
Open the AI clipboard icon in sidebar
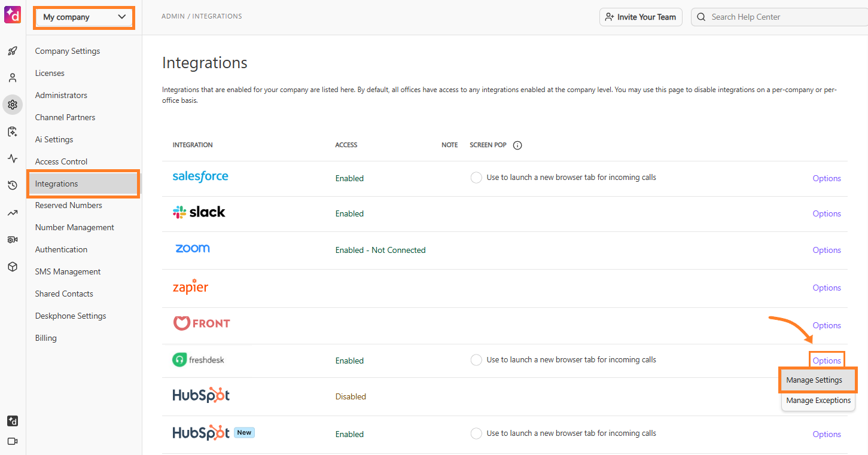[x=13, y=132]
